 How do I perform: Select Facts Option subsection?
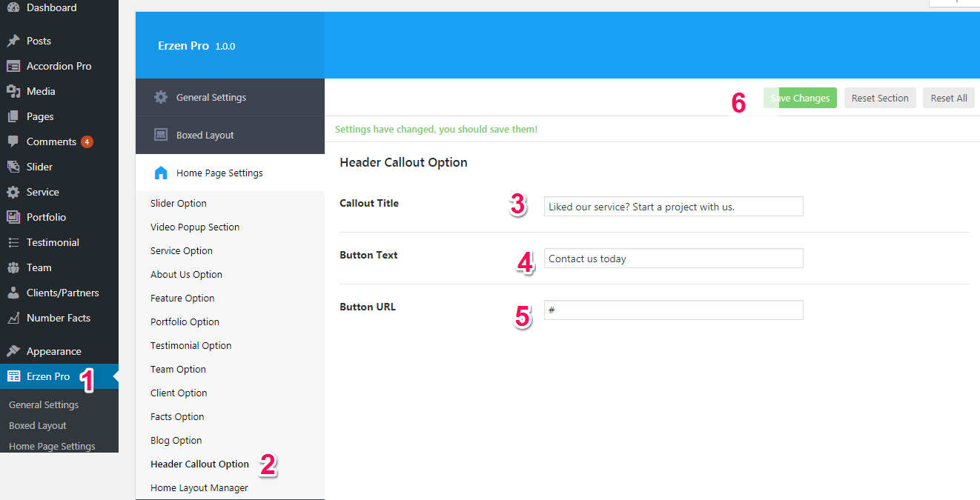177,416
